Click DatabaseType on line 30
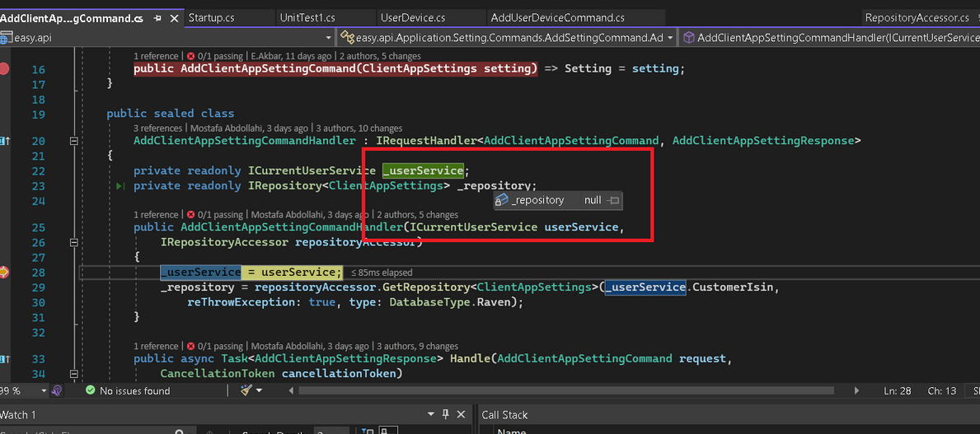980x434 pixels. (429, 302)
